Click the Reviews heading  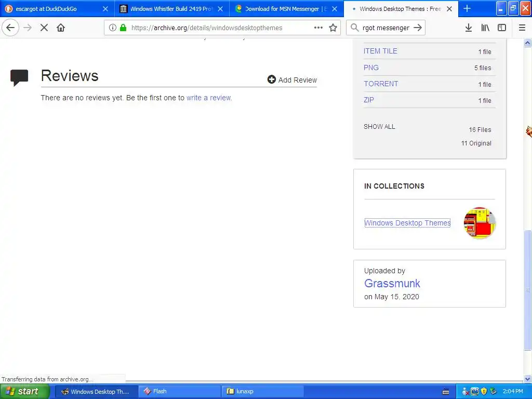pyautogui.click(x=70, y=76)
